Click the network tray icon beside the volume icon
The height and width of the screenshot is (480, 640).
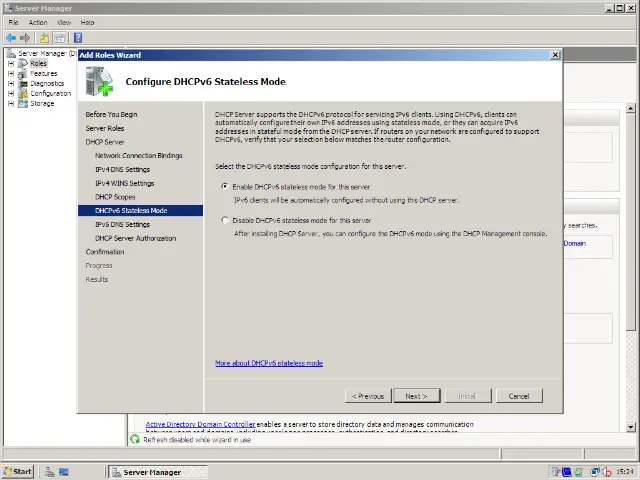(x=595, y=472)
